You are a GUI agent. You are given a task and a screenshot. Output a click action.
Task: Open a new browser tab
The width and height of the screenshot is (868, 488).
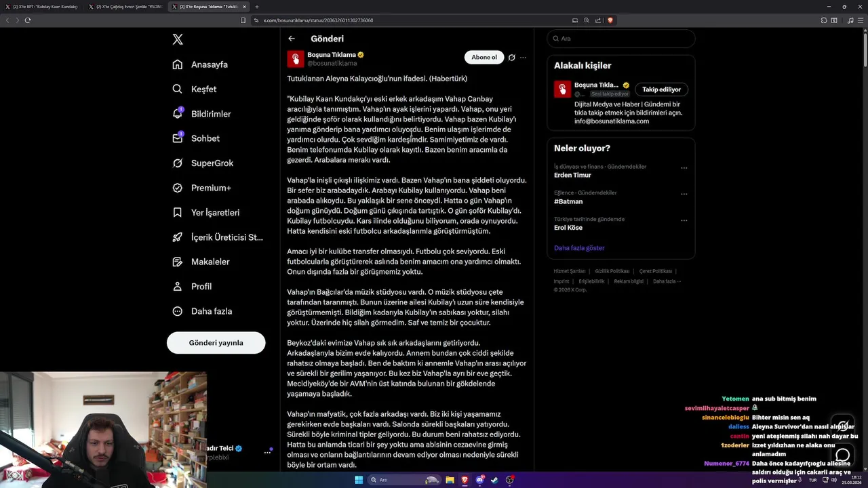point(257,7)
